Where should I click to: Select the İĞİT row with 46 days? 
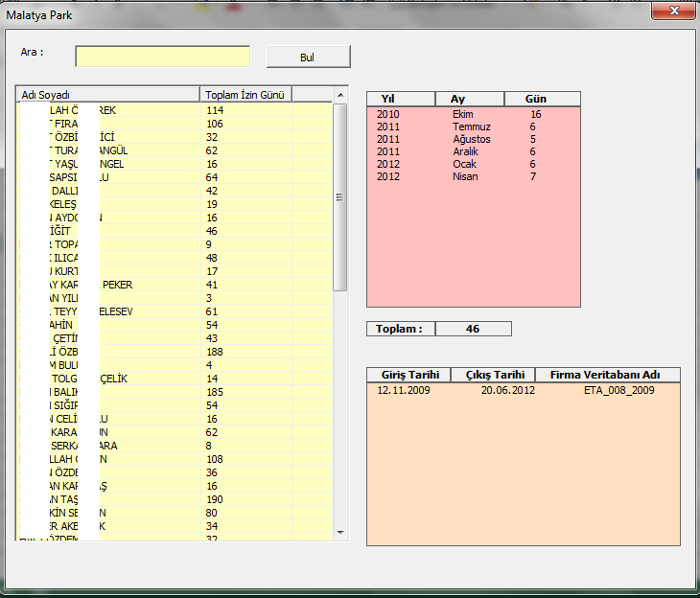[x=175, y=231]
